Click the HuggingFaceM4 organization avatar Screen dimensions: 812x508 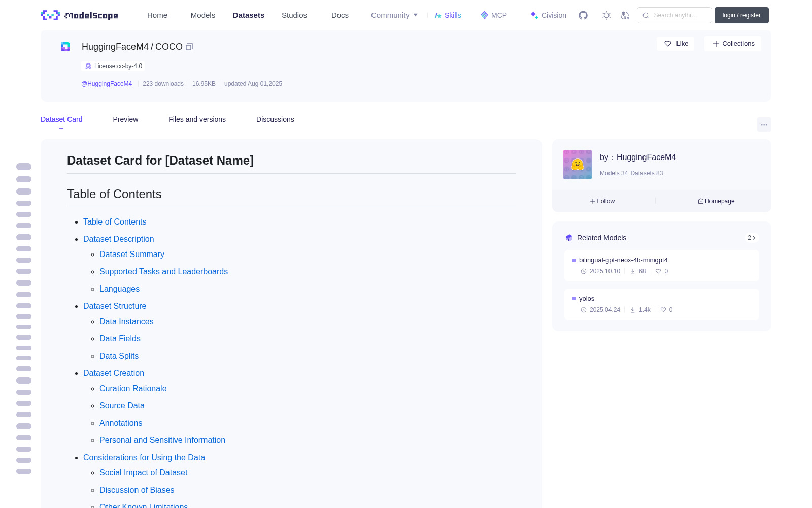click(578, 165)
